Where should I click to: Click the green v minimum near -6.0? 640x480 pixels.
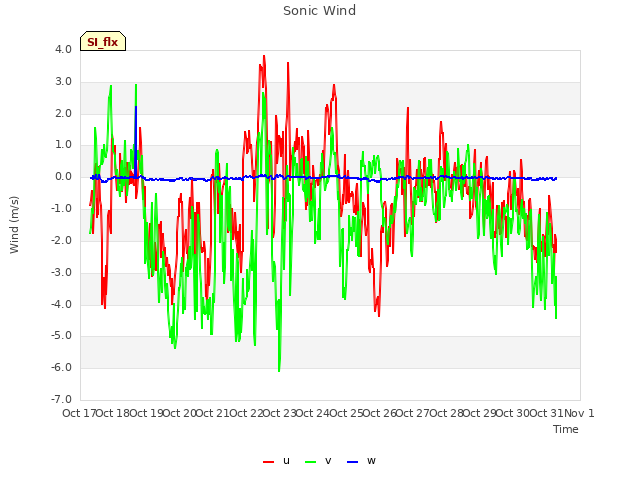279,369
